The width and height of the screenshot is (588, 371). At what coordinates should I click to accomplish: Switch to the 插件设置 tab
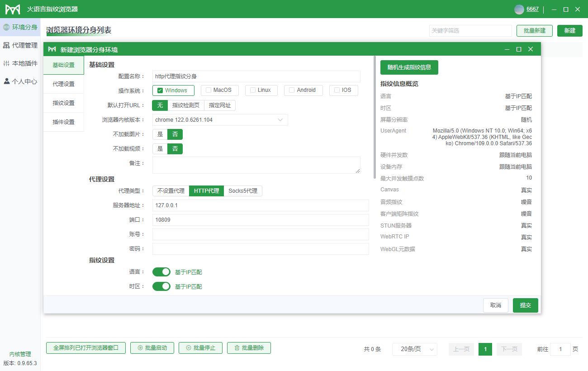[63, 122]
